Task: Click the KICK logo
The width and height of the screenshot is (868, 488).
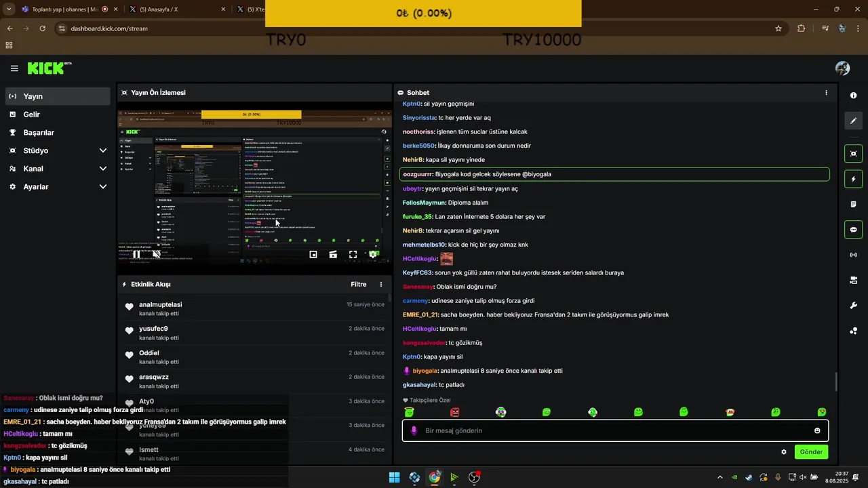Action: [49, 68]
